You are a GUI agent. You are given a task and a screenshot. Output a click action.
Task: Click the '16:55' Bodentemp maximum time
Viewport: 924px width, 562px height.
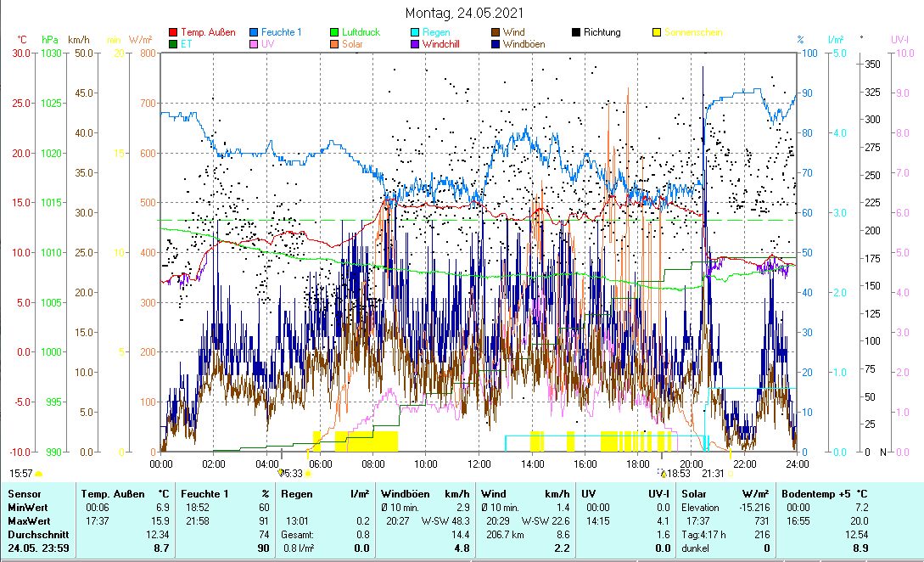(x=798, y=521)
